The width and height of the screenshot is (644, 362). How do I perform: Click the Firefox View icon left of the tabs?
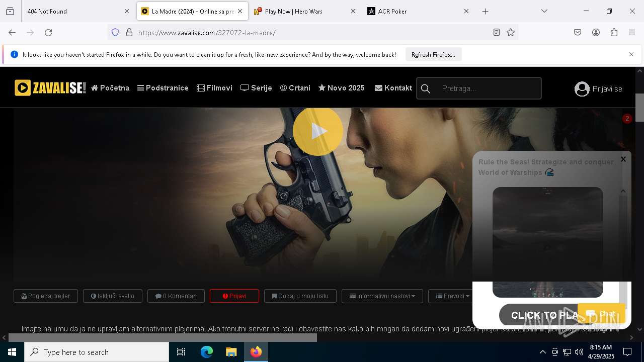click(x=10, y=11)
